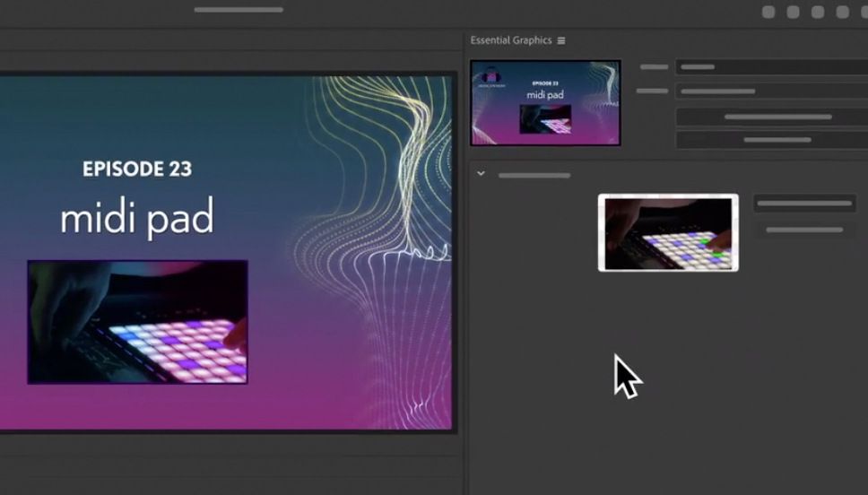This screenshot has height=495, width=868.
Task: Select the template thumbnail in Essential Graphics
Action: pyautogui.click(x=545, y=102)
